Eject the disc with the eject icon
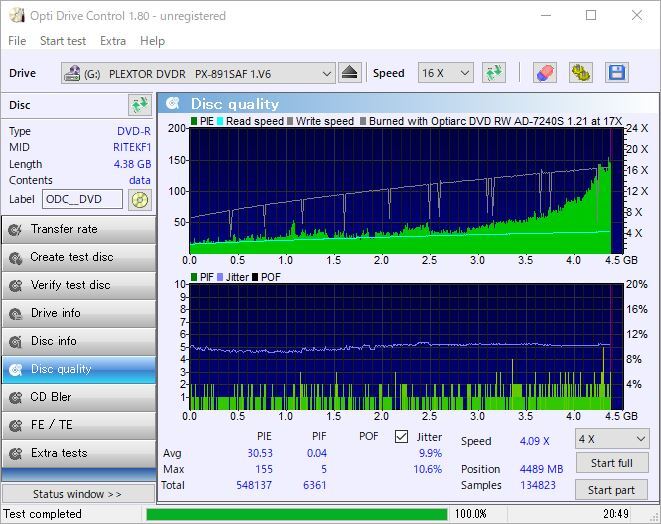 (x=349, y=73)
